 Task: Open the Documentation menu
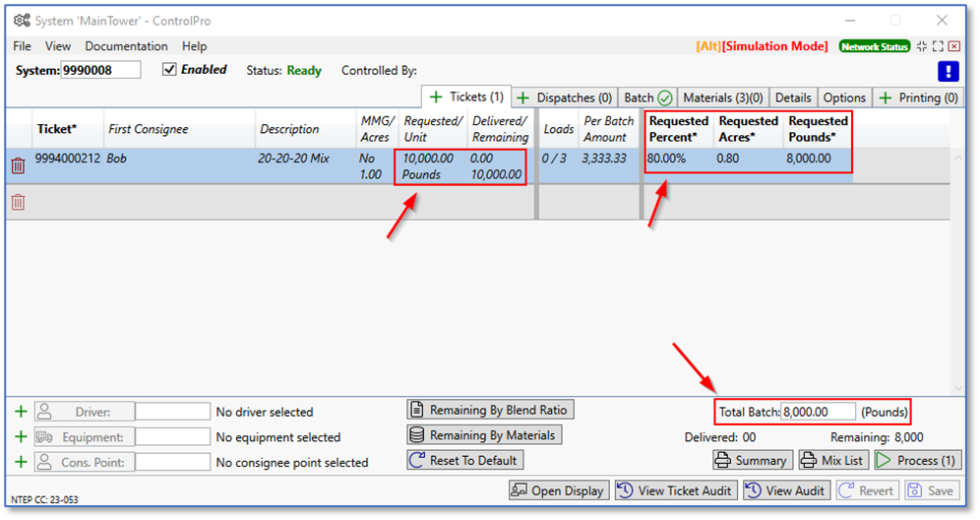(x=126, y=46)
